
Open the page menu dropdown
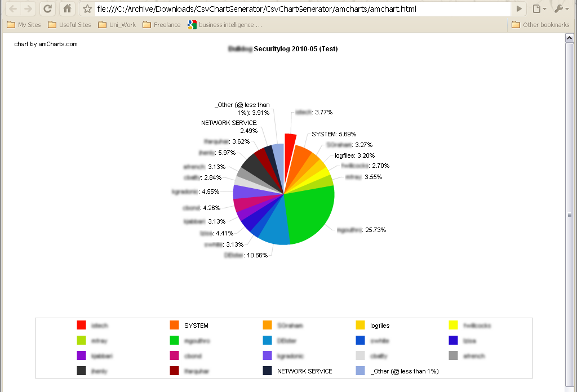tap(539, 9)
